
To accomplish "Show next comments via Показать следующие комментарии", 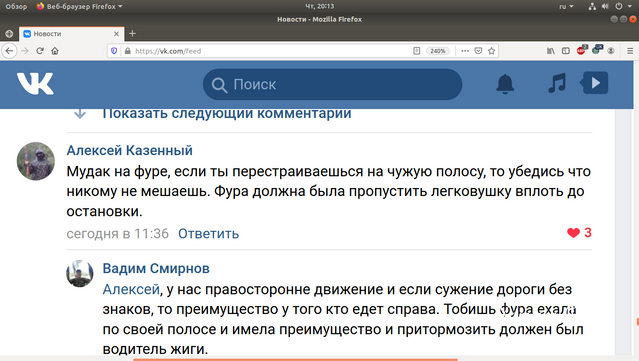I will pyautogui.click(x=227, y=113).
